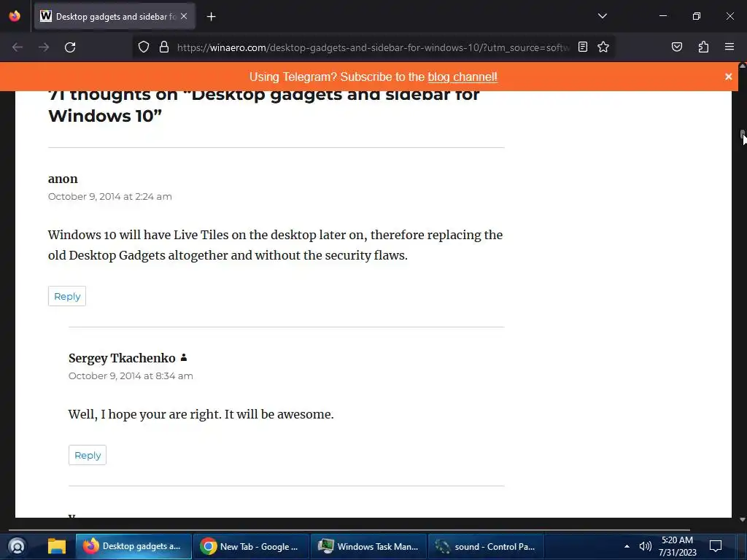
Task: Open the tracking protection shield icon
Action: coord(144,47)
